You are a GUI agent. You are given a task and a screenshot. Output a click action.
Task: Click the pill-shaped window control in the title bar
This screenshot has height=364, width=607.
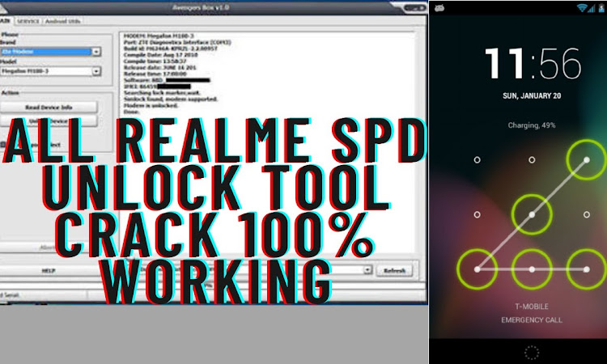point(414,8)
